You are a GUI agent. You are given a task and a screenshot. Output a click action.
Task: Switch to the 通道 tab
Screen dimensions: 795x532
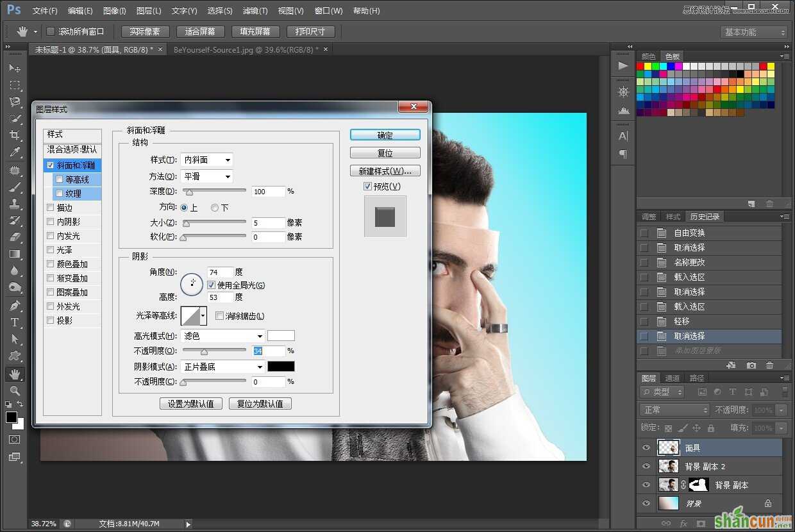(x=673, y=378)
